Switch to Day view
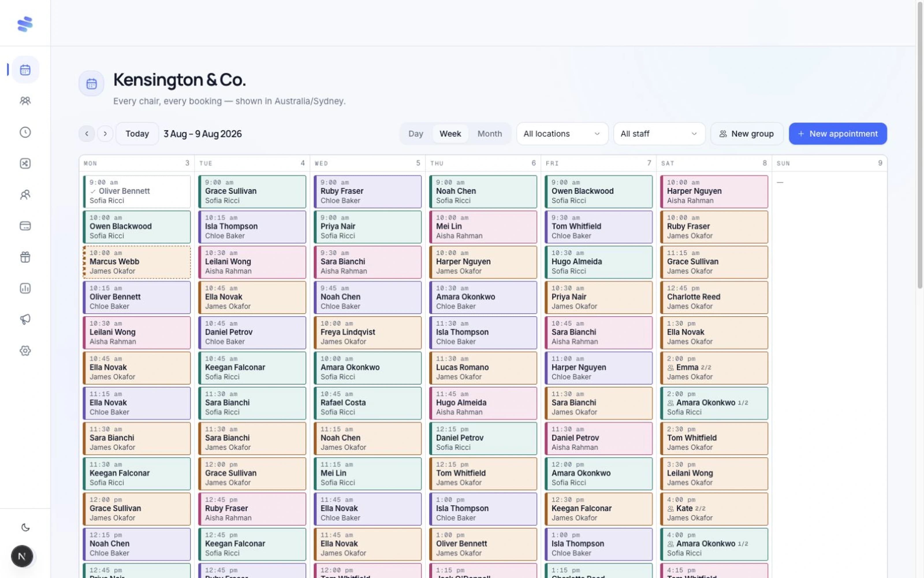924x578 pixels. coord(416,134)
